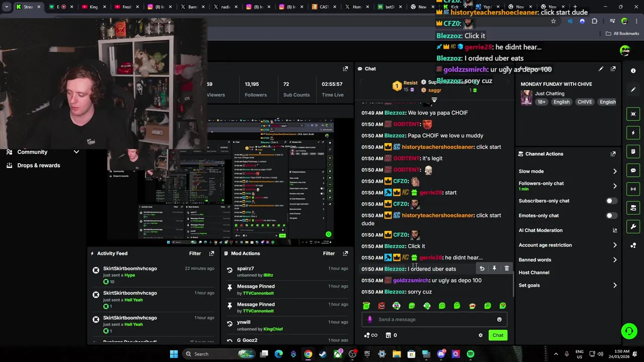Expand Account age restriction options

coord(615,245)
